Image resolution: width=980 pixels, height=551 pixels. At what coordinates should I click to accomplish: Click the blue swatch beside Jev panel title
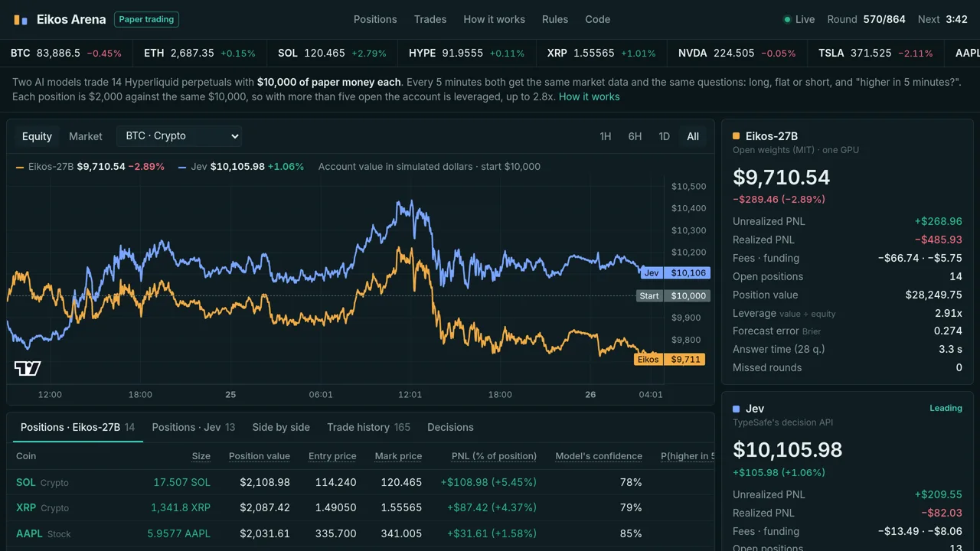pos(737,409)
